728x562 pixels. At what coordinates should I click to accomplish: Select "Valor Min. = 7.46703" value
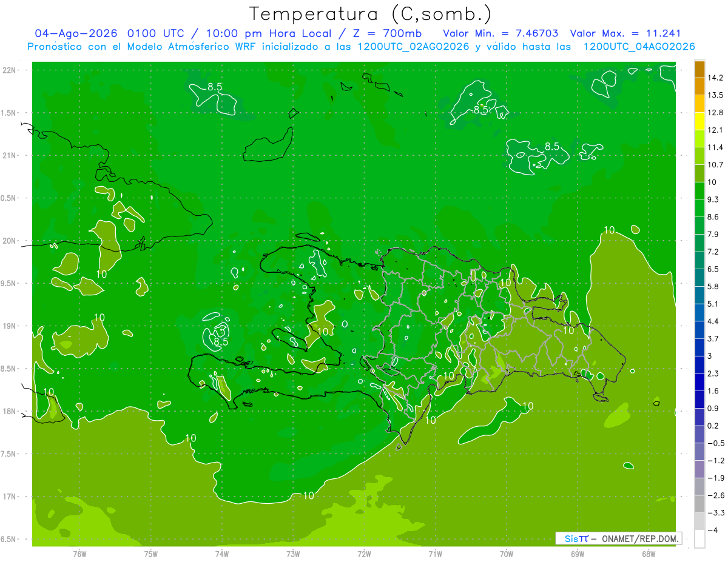pos(500,33)
